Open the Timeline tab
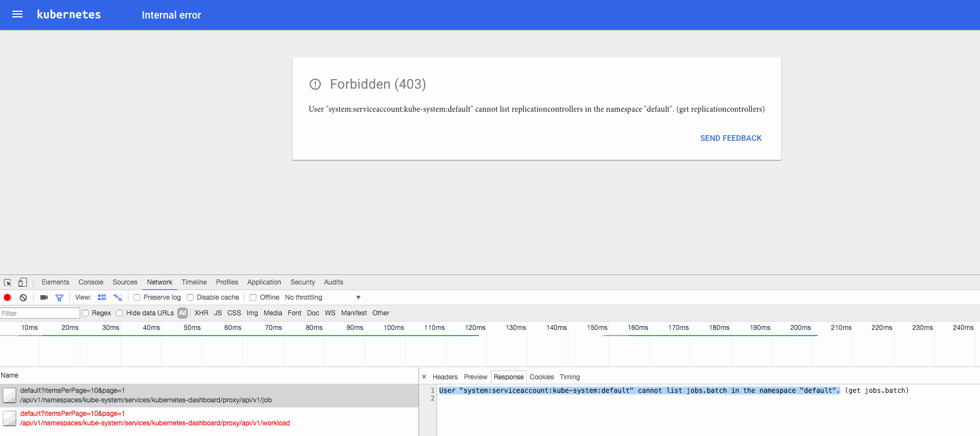This screenshot has width=980, height=436. coord(194,282)
